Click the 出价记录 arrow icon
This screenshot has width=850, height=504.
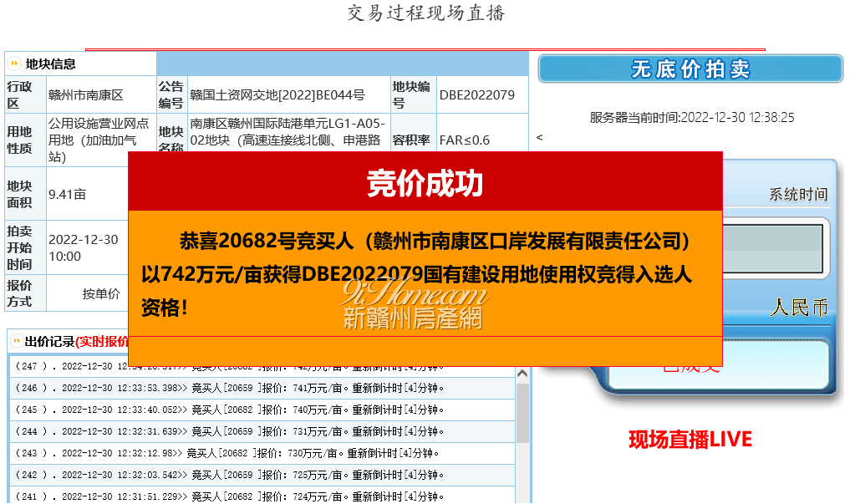click(x=16, y=341)
